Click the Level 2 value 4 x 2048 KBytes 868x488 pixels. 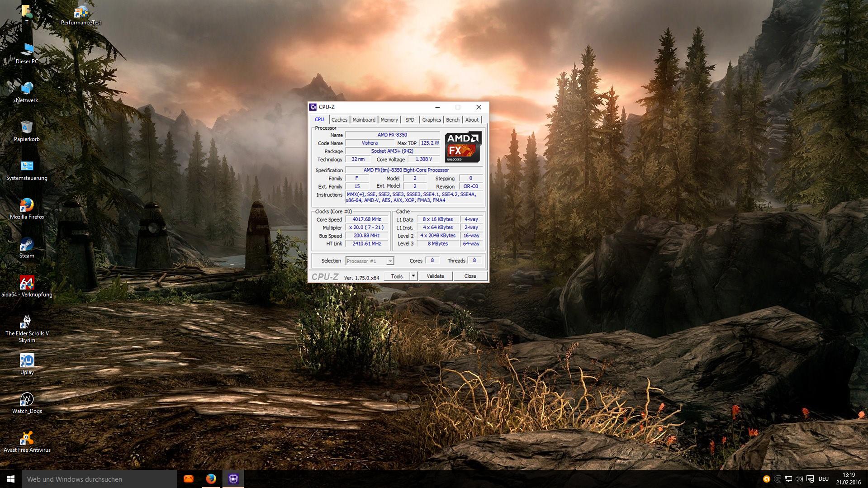point(437,236)
